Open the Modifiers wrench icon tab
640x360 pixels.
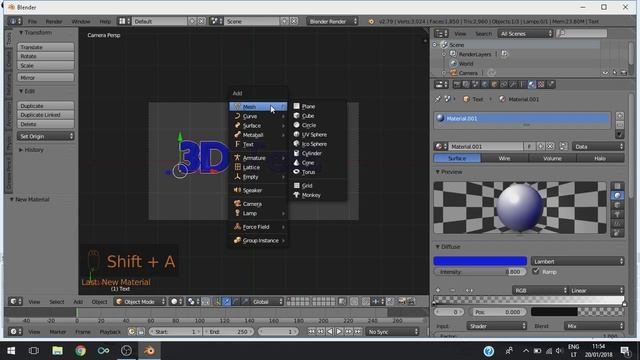click(x=513, y=84)
